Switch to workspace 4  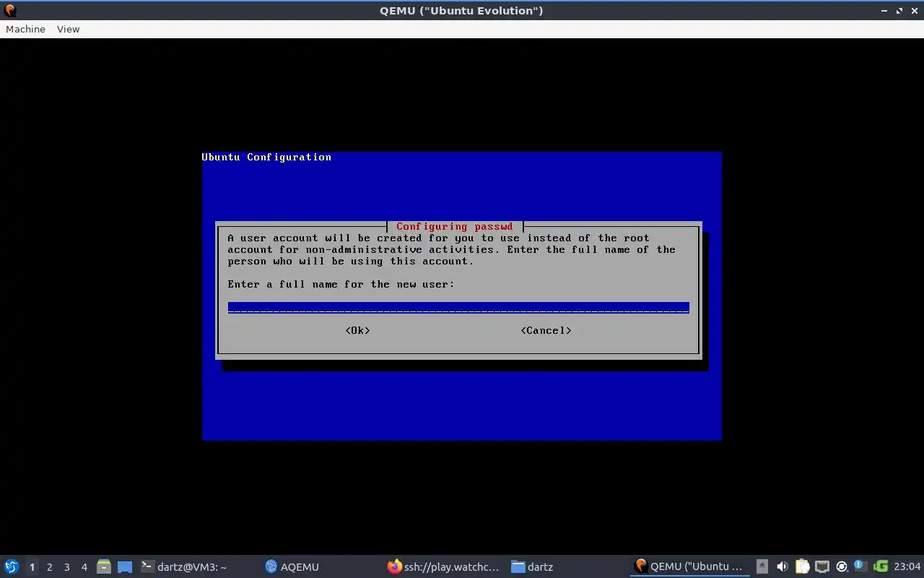click(84, 567)
